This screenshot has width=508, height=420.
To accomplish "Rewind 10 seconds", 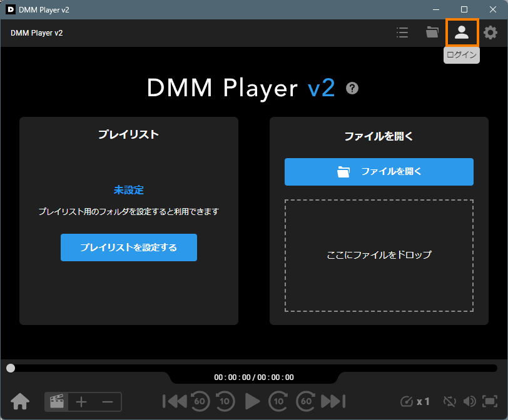I will click(x=225, y=401).
